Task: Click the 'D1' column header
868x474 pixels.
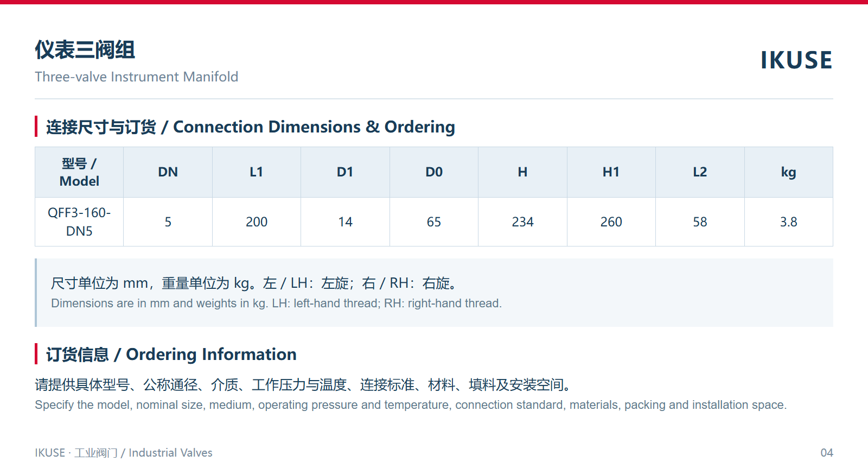Action: (345, 172)
